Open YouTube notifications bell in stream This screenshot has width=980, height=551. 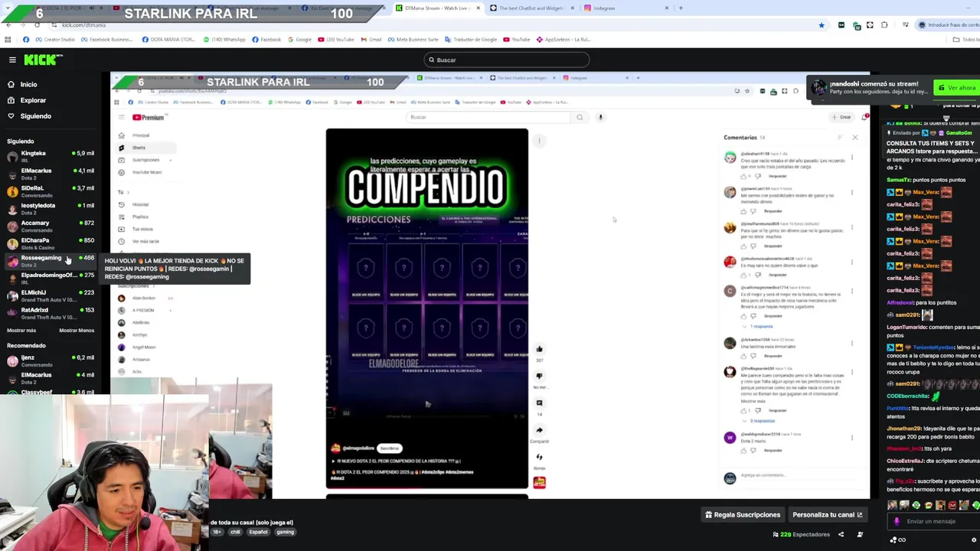click(x=864, y=117)
